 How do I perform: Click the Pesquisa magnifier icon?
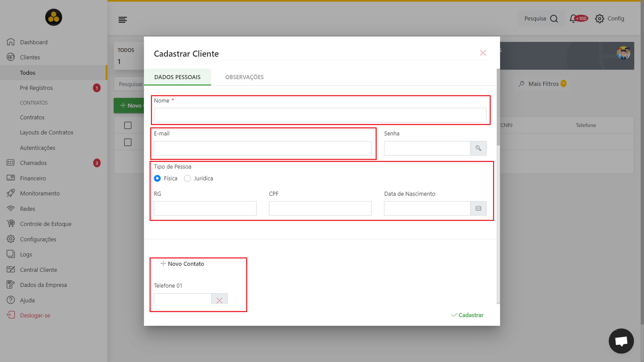554,19
